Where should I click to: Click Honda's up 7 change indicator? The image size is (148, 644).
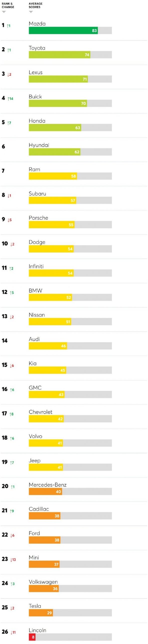(9, 123)
